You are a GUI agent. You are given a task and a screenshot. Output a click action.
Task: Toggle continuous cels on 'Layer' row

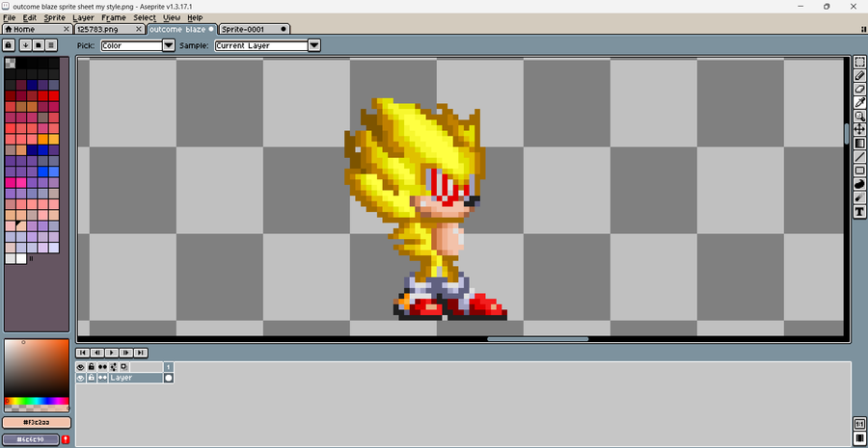(x=102, y=378)
